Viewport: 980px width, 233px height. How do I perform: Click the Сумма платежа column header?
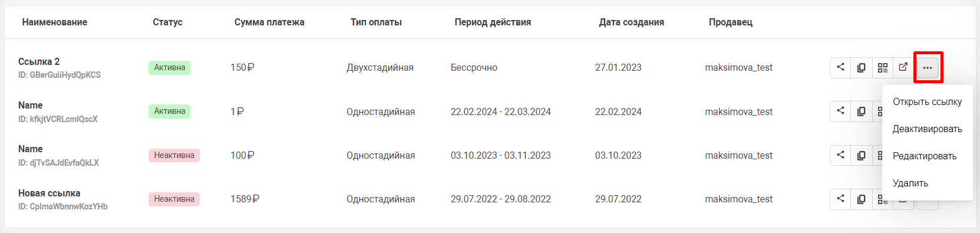pyautogui.click(x=269, y=22)
